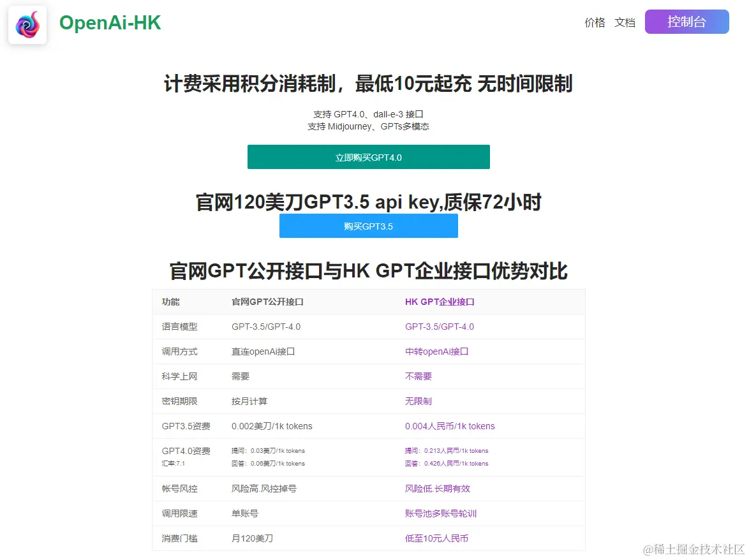Click the 风险高.风控掉号 cell
Screen dimensions: 749x560
click(x=263, y=489)
